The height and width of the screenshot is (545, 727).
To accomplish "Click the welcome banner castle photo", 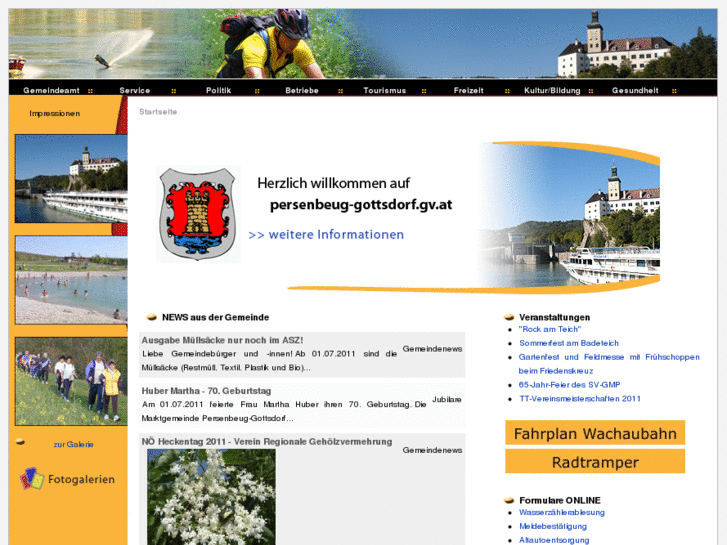I will pyautogui.click(x=569, y=216).
